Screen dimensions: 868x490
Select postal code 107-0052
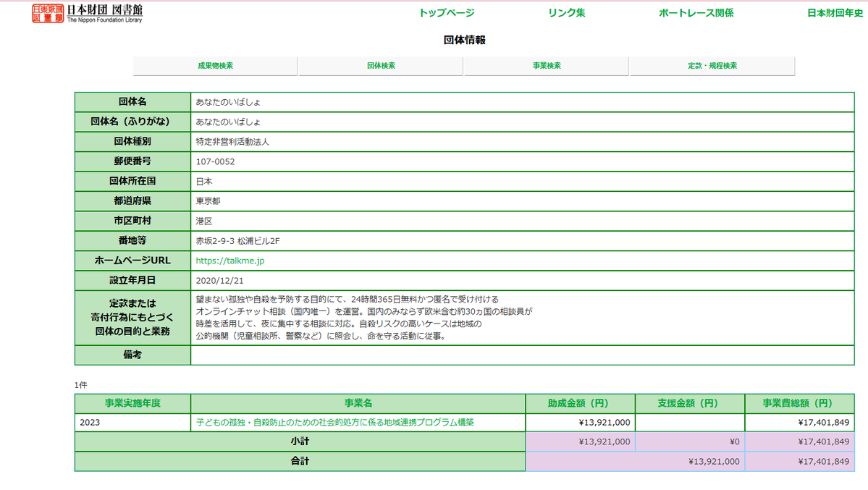(x=215, y=161)
